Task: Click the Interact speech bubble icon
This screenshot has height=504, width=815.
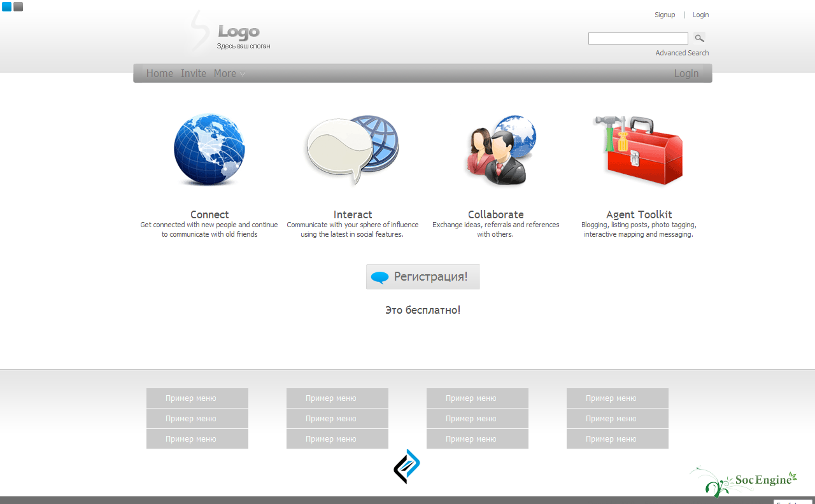Action: coord(352,150)
